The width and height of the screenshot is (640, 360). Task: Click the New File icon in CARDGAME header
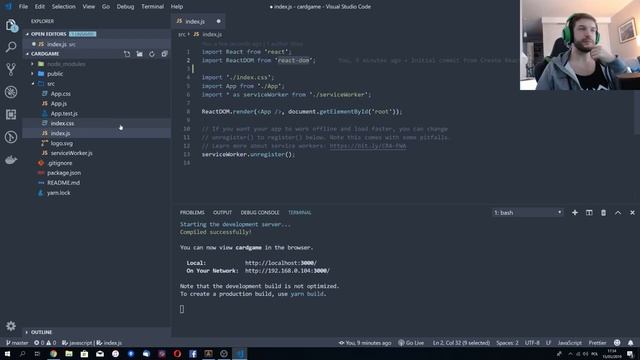[x=127, y=54]
